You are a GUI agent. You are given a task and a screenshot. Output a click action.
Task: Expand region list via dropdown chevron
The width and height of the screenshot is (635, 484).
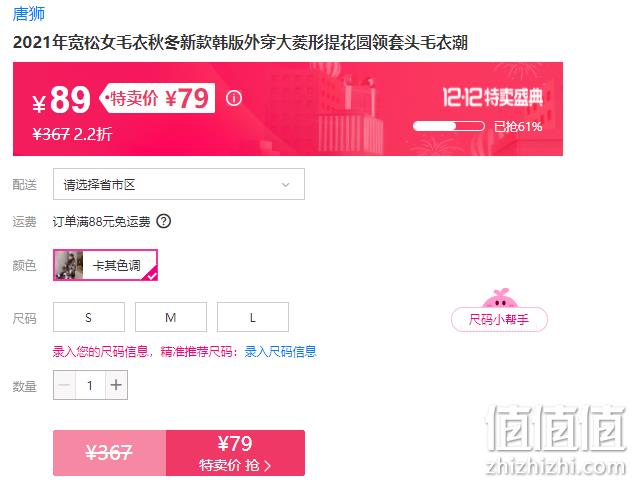pyautogui.click(x=286, y=185)
